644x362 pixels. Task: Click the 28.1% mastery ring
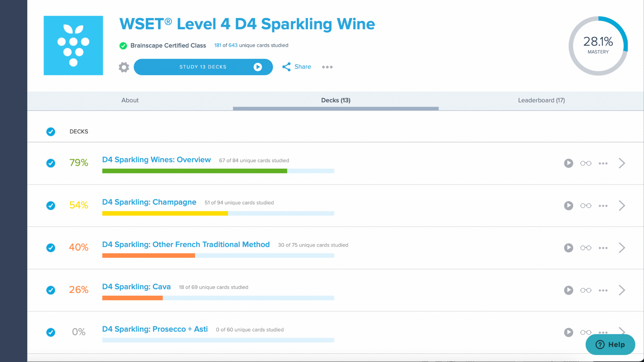click(599, 46)
